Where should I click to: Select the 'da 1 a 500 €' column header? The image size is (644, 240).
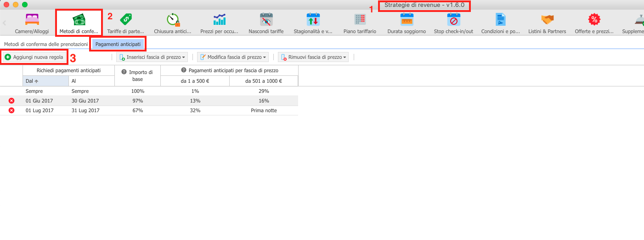point(195,81)
